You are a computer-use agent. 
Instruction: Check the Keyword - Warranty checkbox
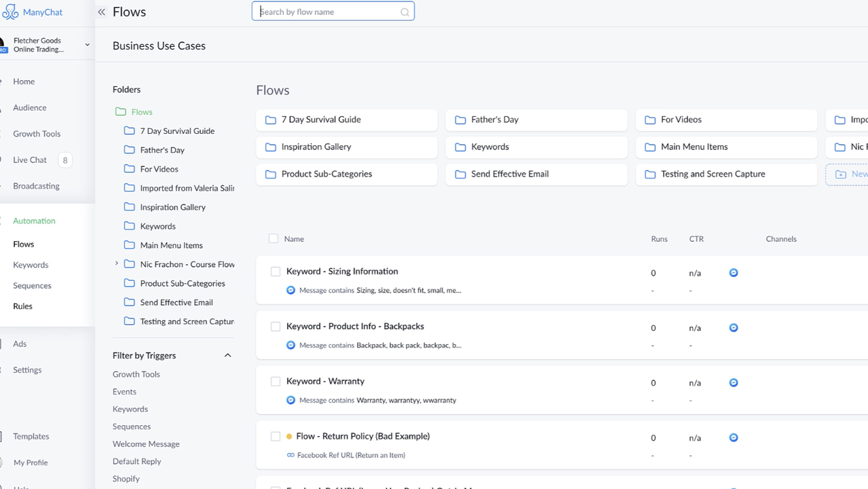click(276, 382)
